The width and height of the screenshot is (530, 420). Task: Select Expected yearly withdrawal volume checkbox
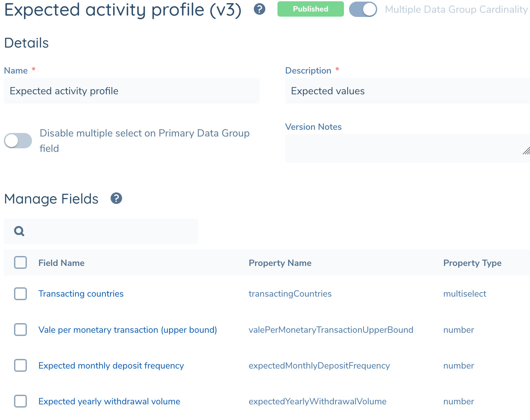[20, 401]
